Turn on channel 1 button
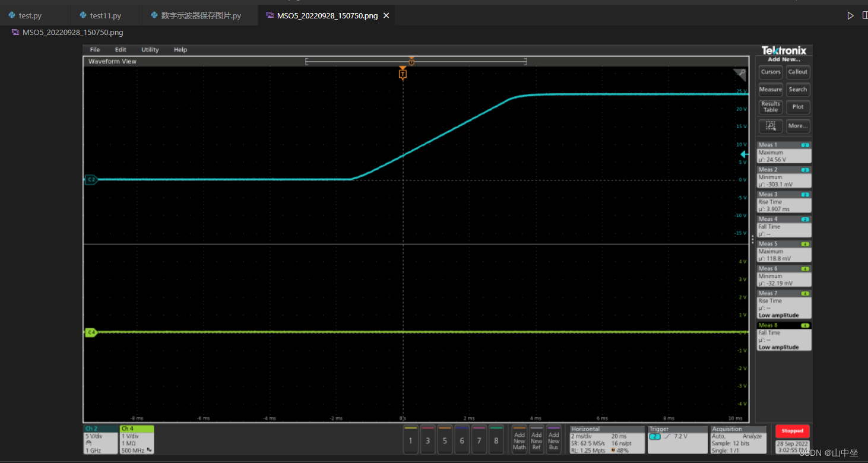The height and width of the screenshot is (463, 868). (410, 440)
